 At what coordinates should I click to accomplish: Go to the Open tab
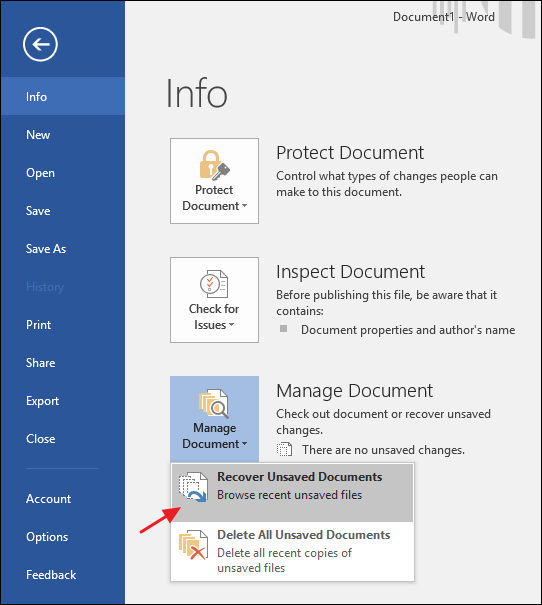point(63,172)
